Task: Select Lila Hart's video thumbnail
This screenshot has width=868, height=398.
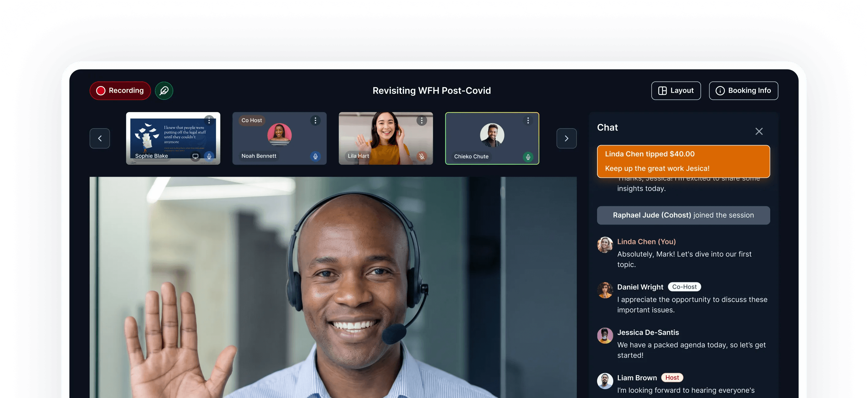Action: pyautogui.click(x=386, y=138)
